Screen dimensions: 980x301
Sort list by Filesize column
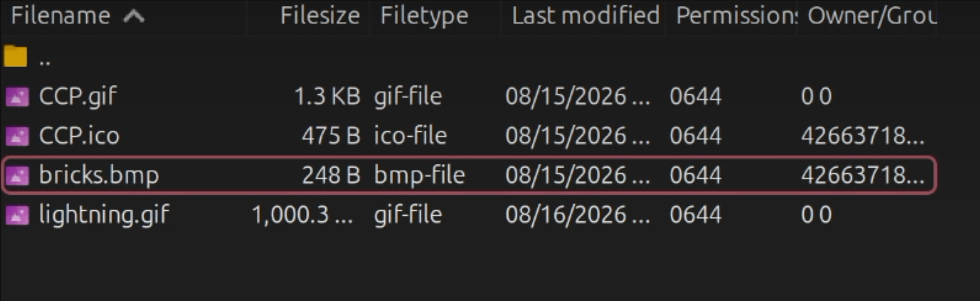coord(320,16)
